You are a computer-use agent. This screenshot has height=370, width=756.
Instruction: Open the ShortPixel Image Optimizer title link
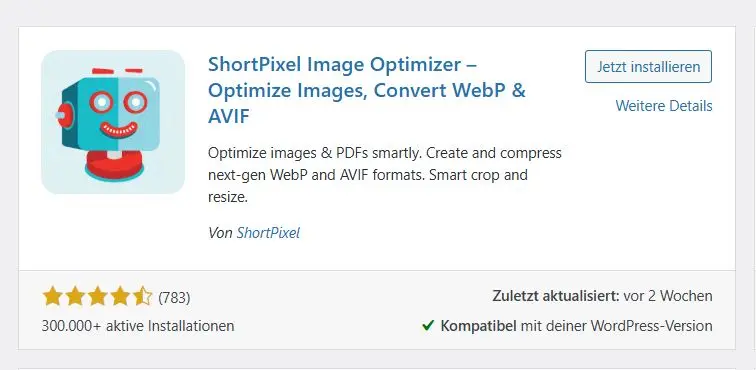tap(366, 91)
